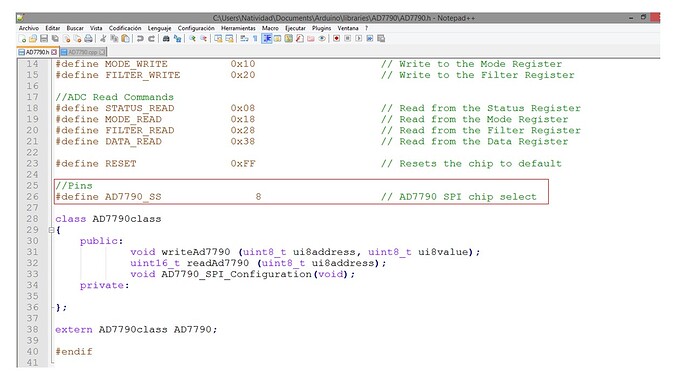Toggle show all characters pilcrow button
The width and height of the screenshot is (690, 388).
[x=255, y=39]
